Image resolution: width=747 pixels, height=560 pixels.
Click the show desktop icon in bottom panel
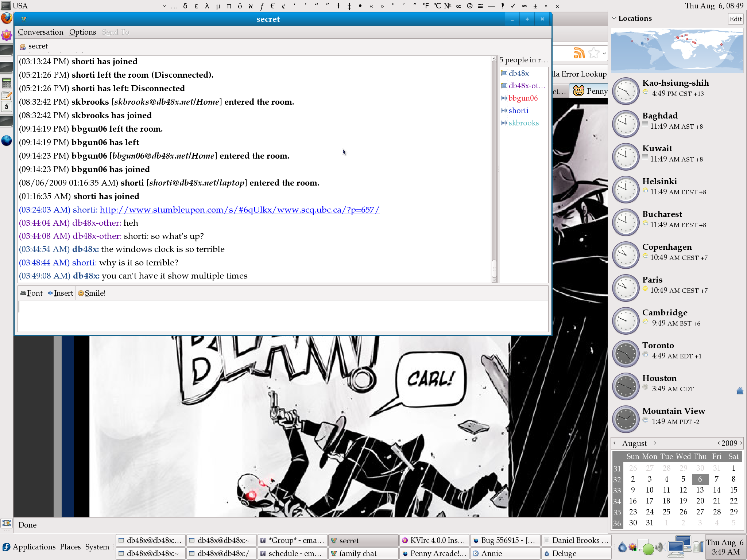click(7, 524)
